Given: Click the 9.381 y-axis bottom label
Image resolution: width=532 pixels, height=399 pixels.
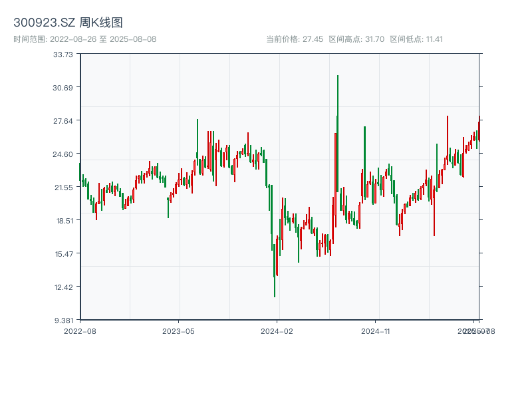Looking at the screenshot, I should coord(63,321).
